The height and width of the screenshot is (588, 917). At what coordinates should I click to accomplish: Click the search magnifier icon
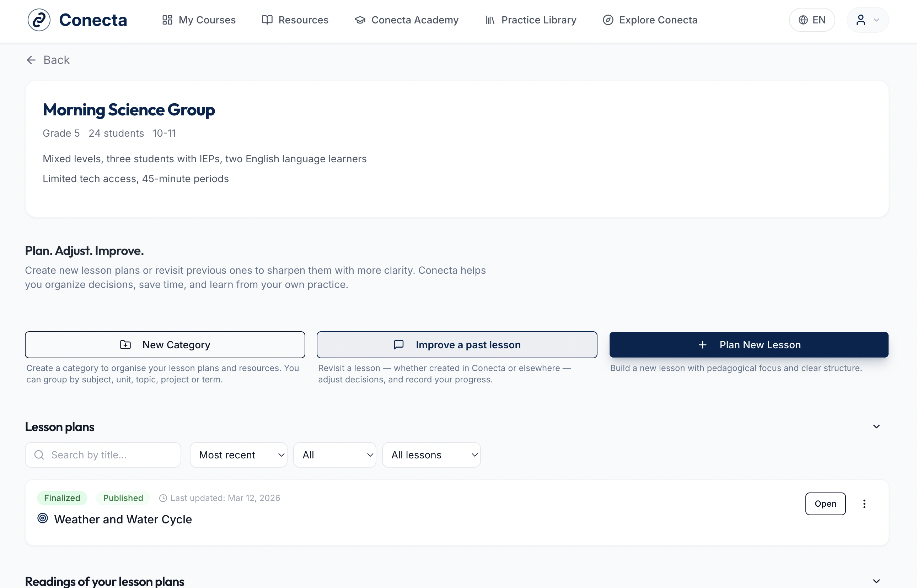coord(39,455)
